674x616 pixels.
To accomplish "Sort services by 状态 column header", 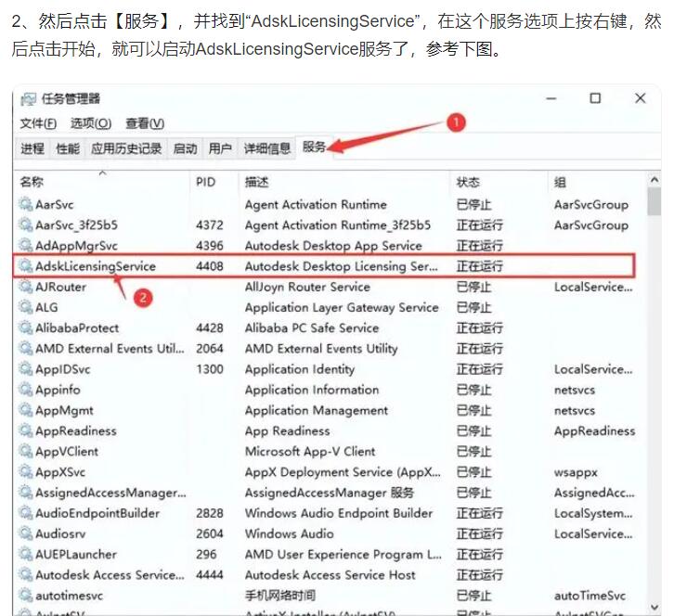I will 468,183.
